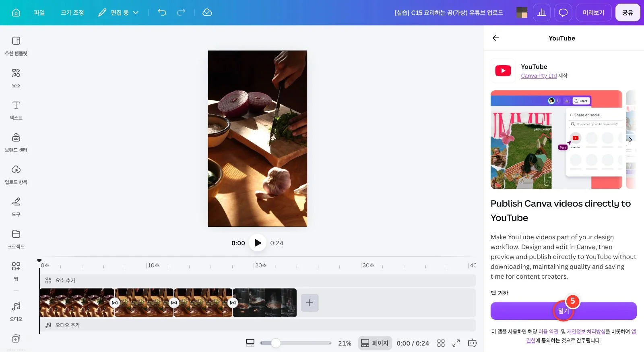
Task: Enter fullscreen presentation mode
Action: (x=456, y=343)
